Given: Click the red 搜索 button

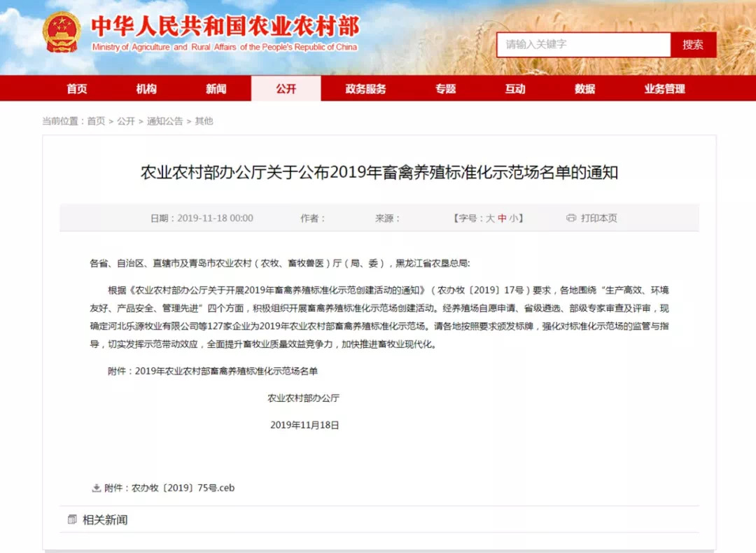Looking at the screenshot, I should click(x=693, y=45).
